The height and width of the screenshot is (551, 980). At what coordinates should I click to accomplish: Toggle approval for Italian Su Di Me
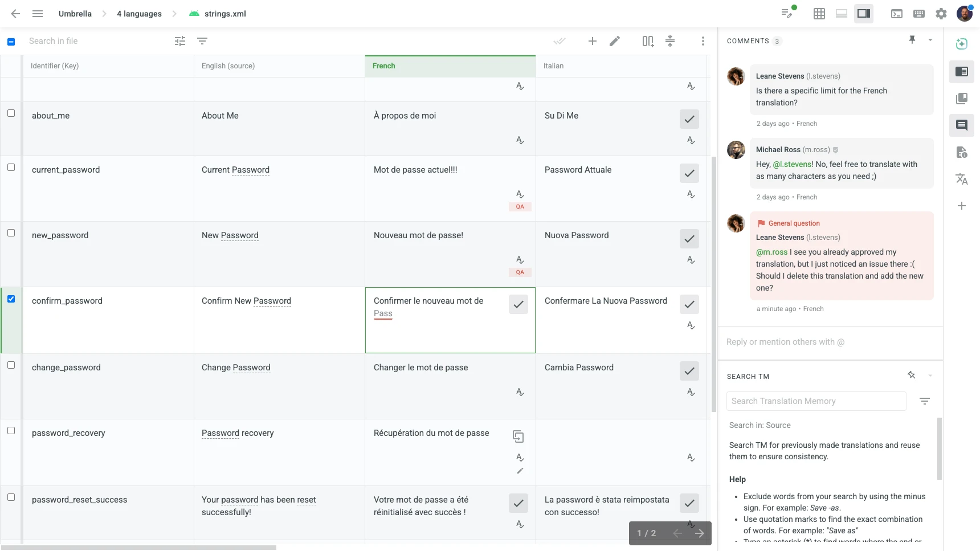tap(689, 119)
